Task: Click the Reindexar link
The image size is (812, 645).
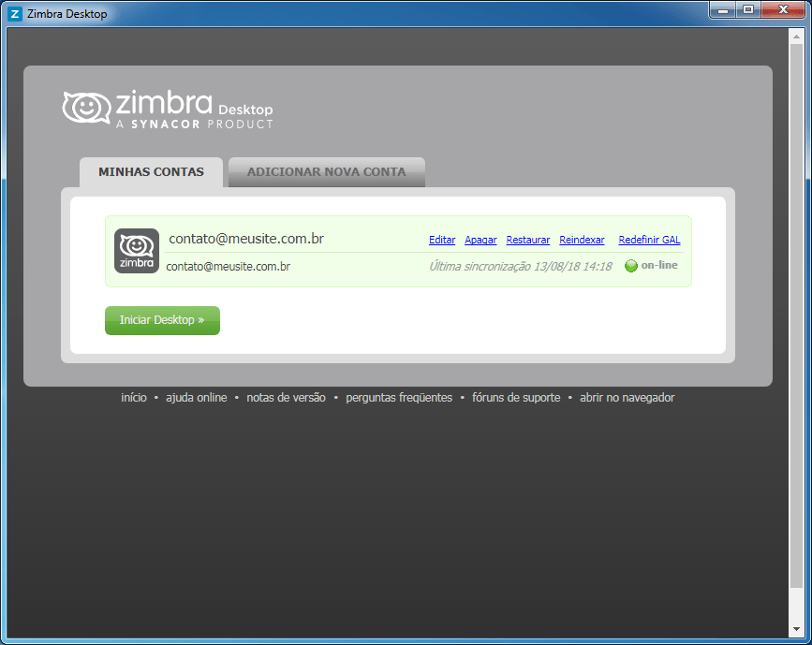Action: point(582,241)
